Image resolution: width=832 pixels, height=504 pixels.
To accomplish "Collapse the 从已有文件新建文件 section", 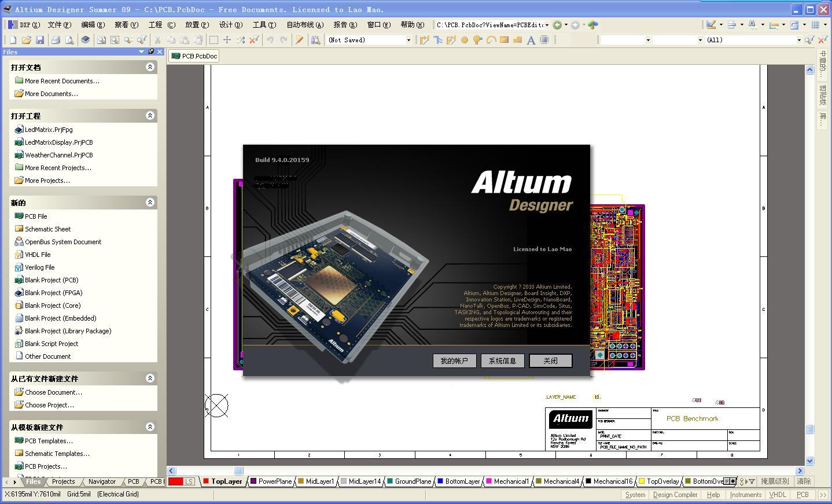I will (150, 378).
